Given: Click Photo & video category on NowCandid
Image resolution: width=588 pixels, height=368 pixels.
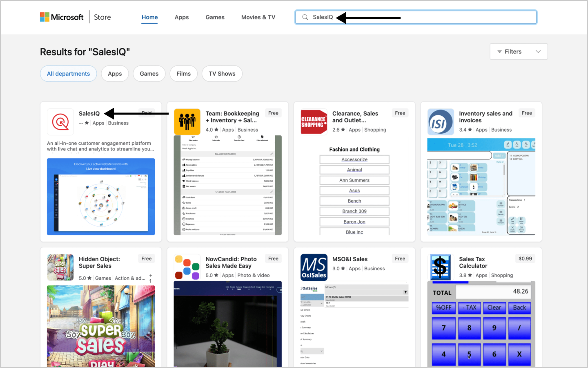Looking at the screenshot, I should 254,275.
